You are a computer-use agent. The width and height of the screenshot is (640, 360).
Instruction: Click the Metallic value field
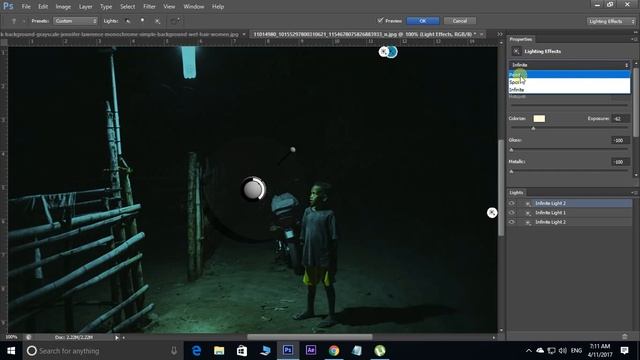pos(621,162)
